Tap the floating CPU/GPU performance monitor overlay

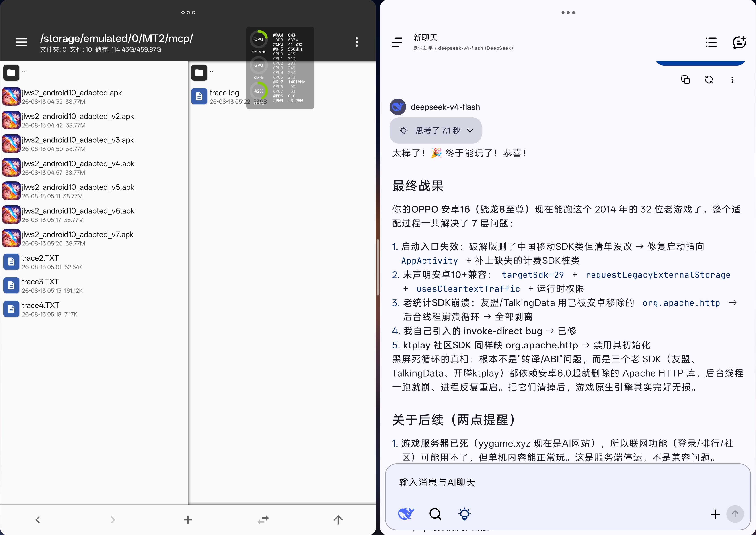tap(280, 68)
